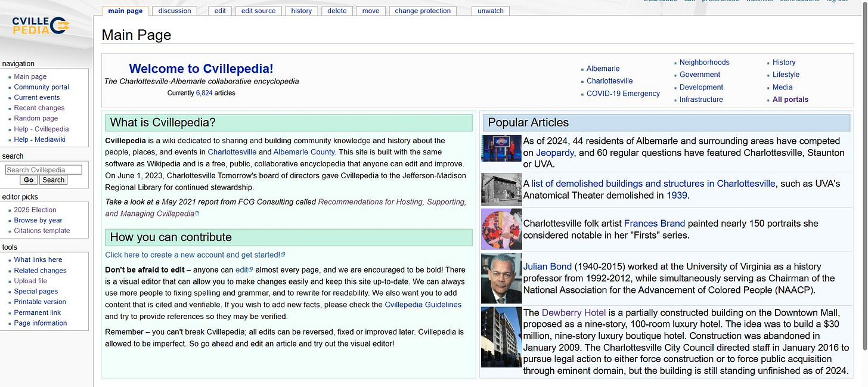Screen dimensions: 868x387
Task: Open Current events in the sidebar
Action: [37, 97]
